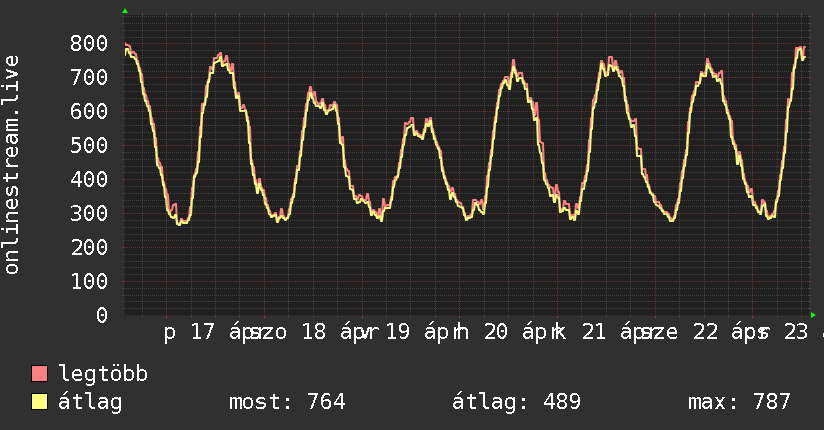824x430 pixels.
Task: Click the red legtöbb legend swatch
Action: (40, 375)
